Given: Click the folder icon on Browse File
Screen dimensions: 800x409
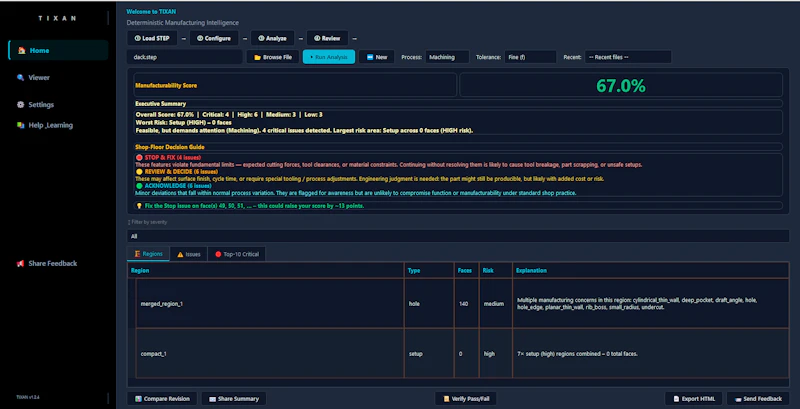Looking at the screenshot, I should click(x=258, y=57).
